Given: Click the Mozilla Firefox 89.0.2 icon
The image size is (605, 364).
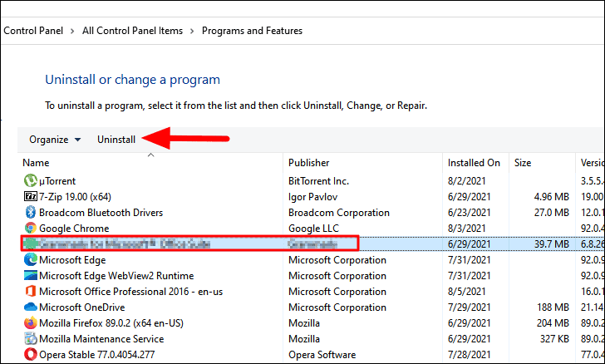Looking at the screenshot, I should 31,323.
